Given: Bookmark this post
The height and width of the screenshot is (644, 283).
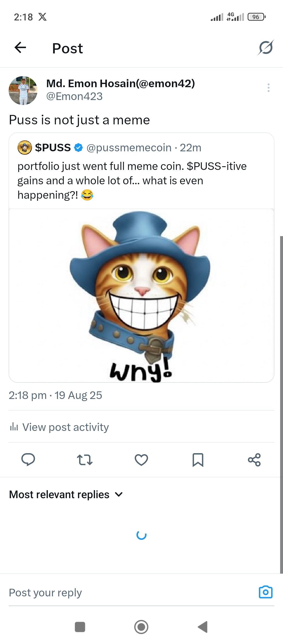Looking at the screenshot, I should (x=198, y=460).
